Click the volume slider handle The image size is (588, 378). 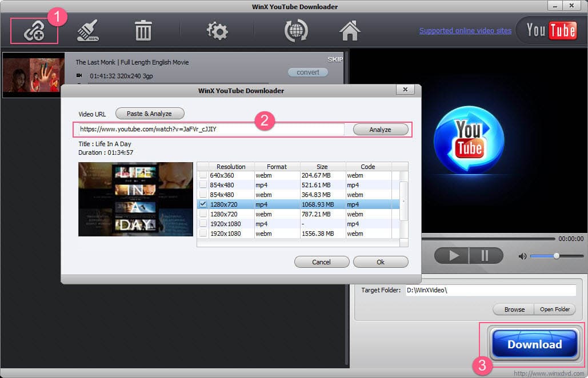pos(557,256)
